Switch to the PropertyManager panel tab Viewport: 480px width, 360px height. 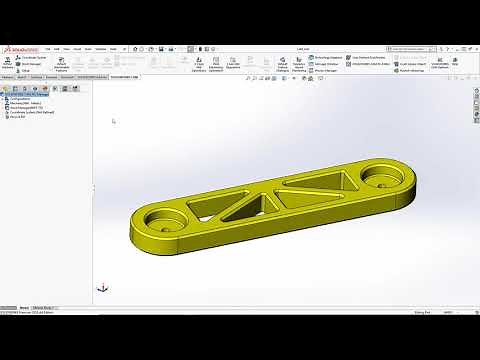[x=15, y=88]
